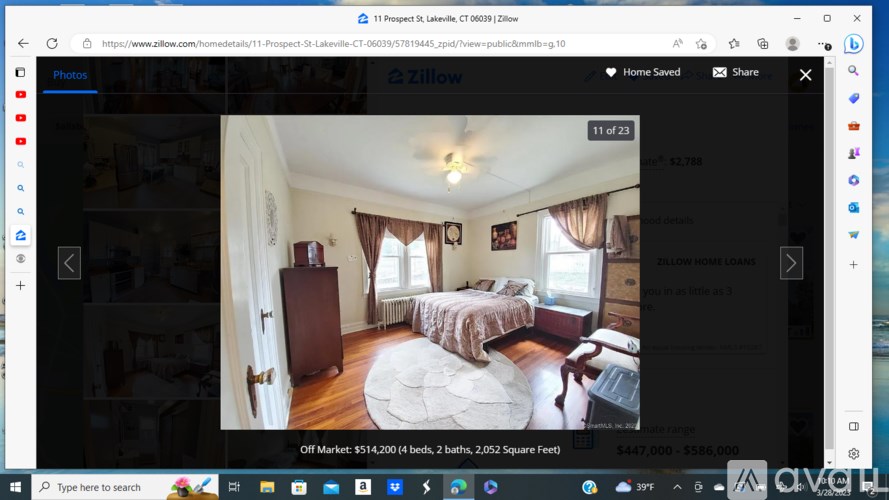Open Task View on the taskbar
Viewport: 889px width, 500px height.
click(x=234, y=487)
